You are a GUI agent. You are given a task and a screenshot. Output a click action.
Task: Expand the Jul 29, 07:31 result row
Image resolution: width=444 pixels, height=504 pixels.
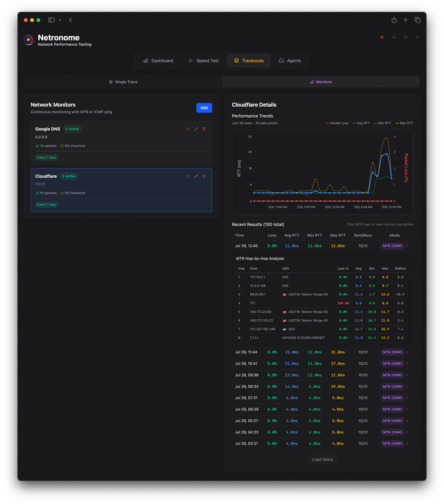pyautogui.click(x=322, y=398)
